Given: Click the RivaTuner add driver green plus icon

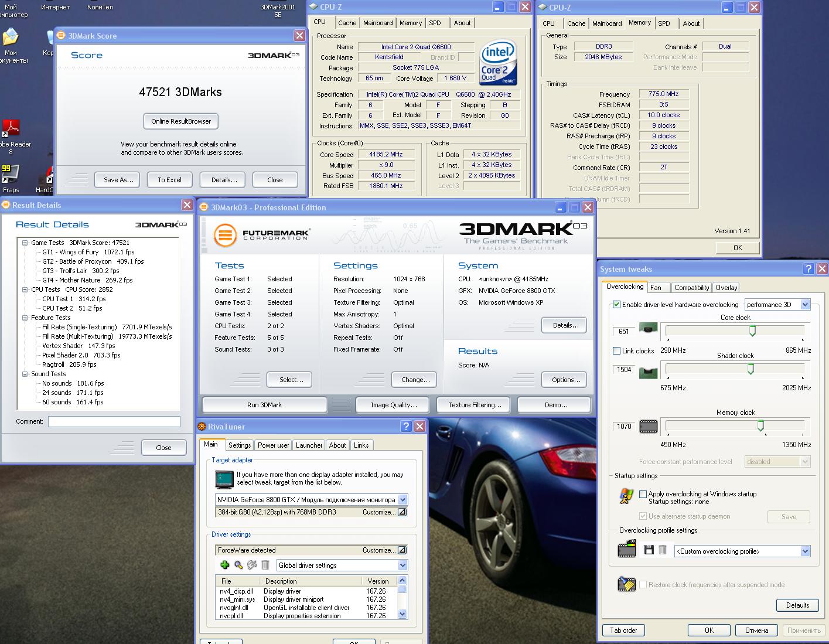Looking at the screenshot, I should [x=224, y=565].
